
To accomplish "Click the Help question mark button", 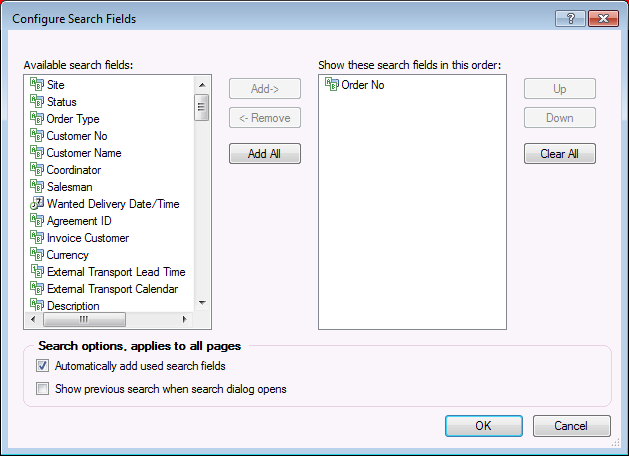I will (x=569, y=18).
